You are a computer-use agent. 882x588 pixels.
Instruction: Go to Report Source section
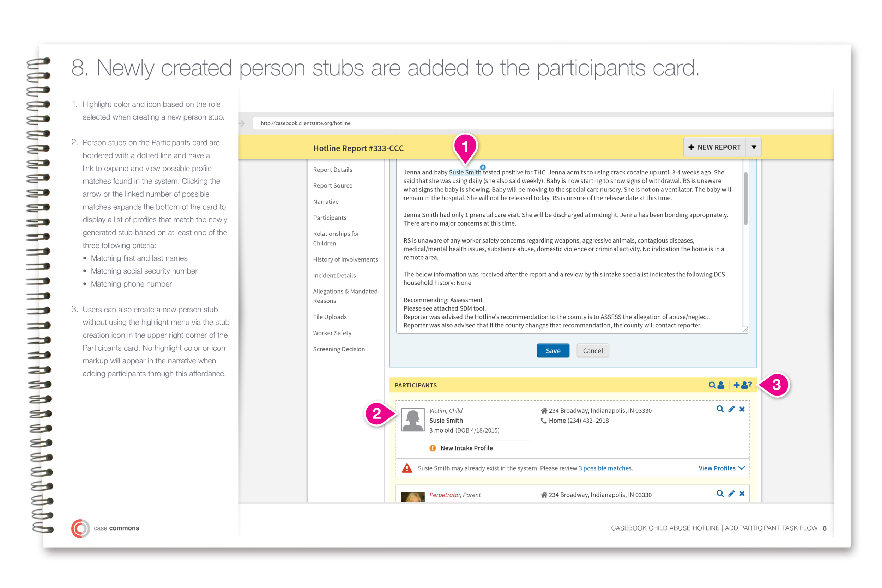(x=333, y=186)
